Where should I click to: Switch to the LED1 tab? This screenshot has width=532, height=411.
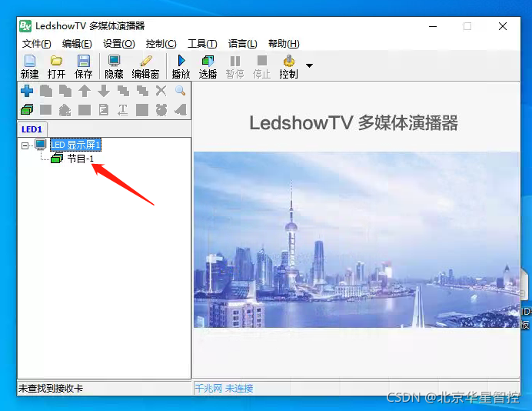coord(32,129)
